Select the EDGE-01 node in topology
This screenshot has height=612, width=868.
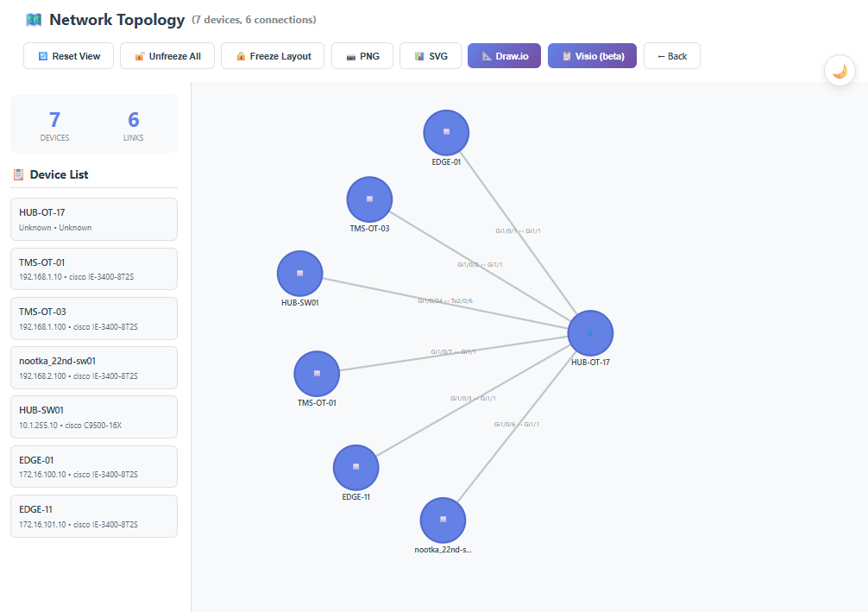(446, 132)
